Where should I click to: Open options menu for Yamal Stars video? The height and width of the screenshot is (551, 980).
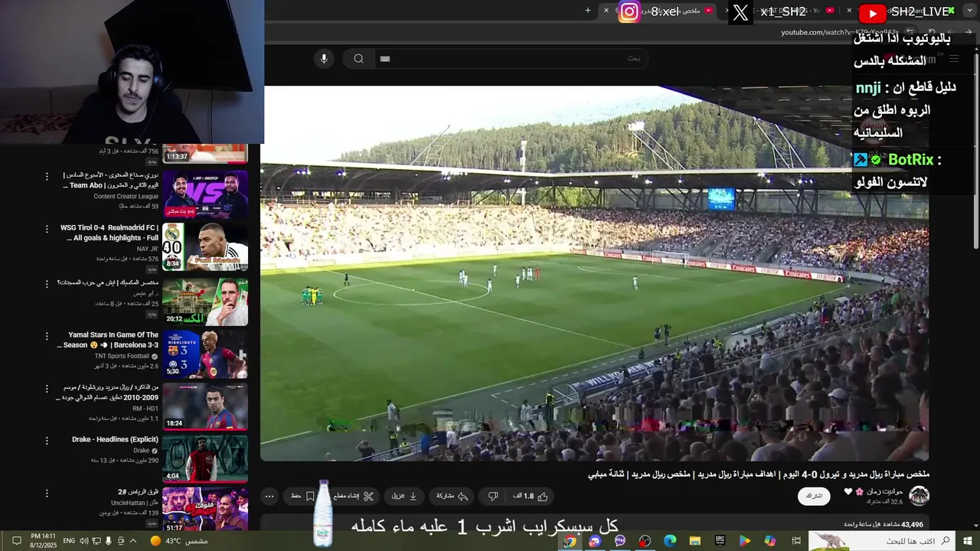point(47,336)
